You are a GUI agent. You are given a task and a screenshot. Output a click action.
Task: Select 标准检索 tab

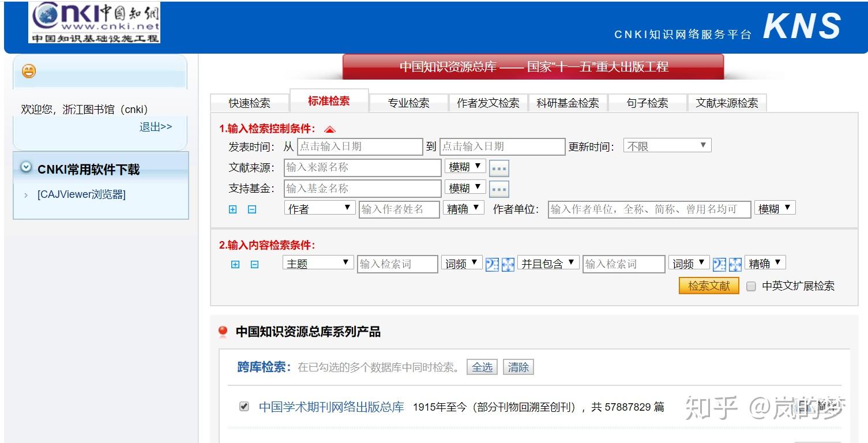[329, 101]
